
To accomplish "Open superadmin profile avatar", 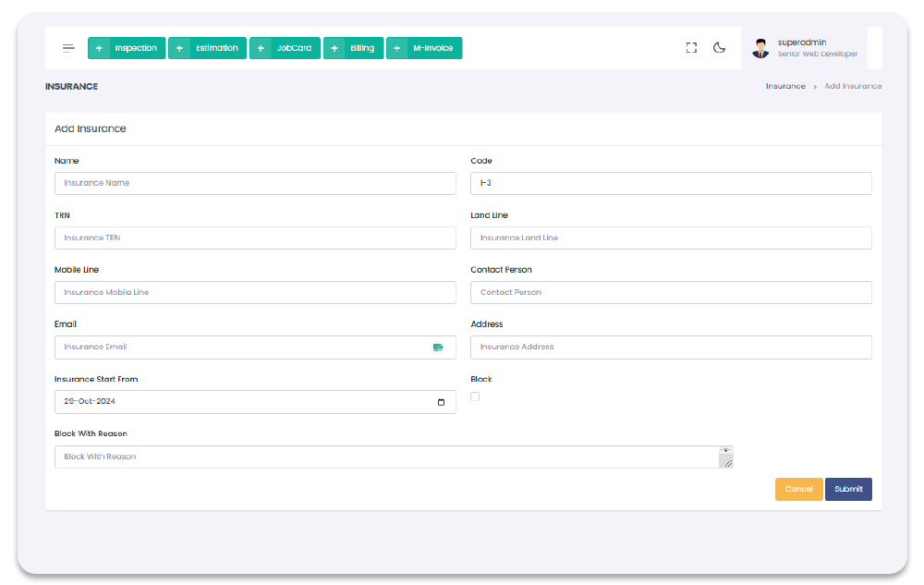I will click(760, 48).
